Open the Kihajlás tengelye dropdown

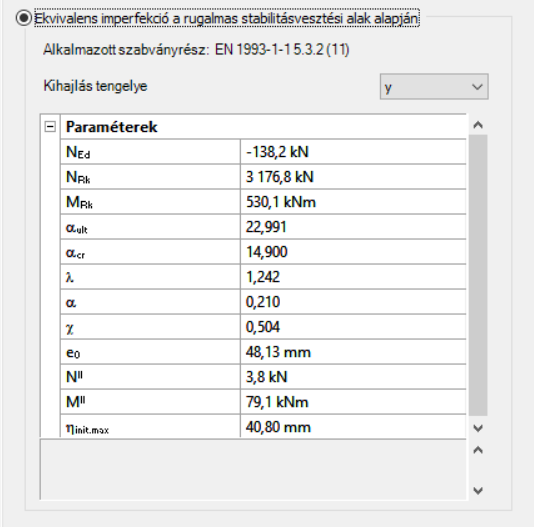pyautogui.click(x=434, y=87)
